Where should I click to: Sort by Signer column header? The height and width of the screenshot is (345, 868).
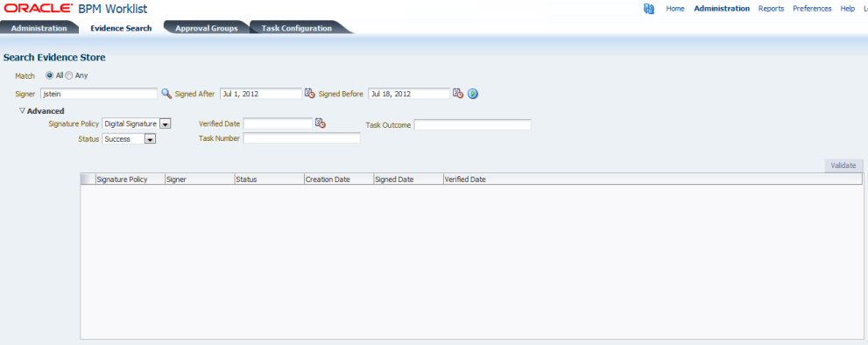coord(200,180)
